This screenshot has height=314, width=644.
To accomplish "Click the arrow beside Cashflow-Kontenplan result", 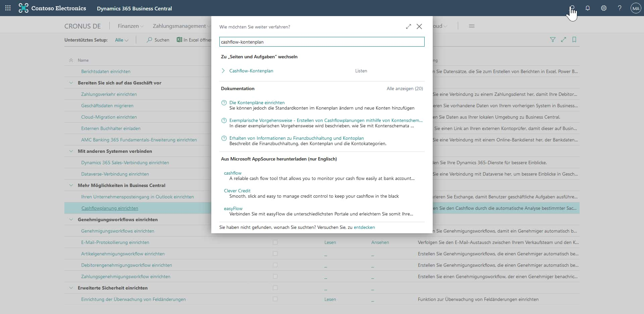I will pyautogui.click(x=223, y=71).
